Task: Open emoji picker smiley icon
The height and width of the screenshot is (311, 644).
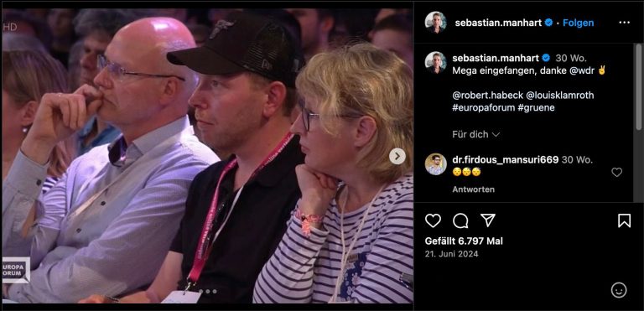Action: pos(619,290)
